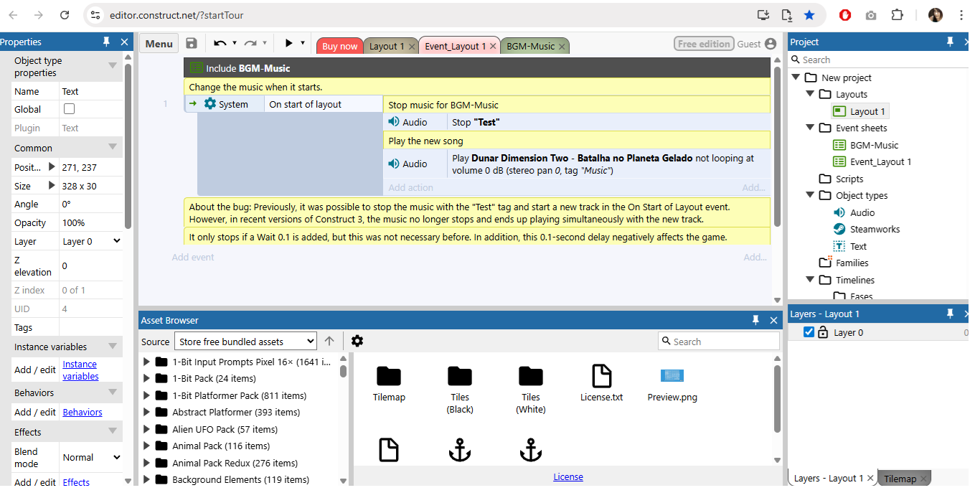Lock Layer 0 in the Layers panel
The width and height of the screenshot is (980, 503).
pyautogui.click(x=822, y=332)
